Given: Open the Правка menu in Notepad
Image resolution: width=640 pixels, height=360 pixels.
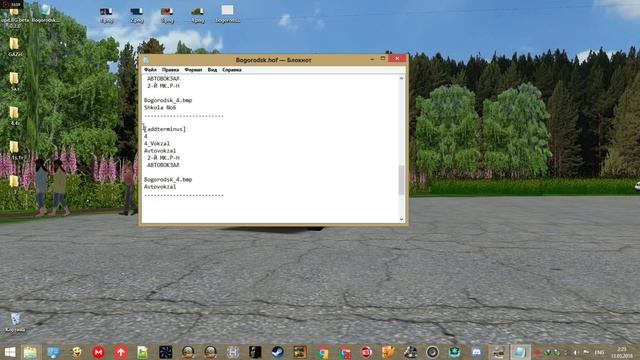Looking at the screenshot, I should click(x=170, y=70).
